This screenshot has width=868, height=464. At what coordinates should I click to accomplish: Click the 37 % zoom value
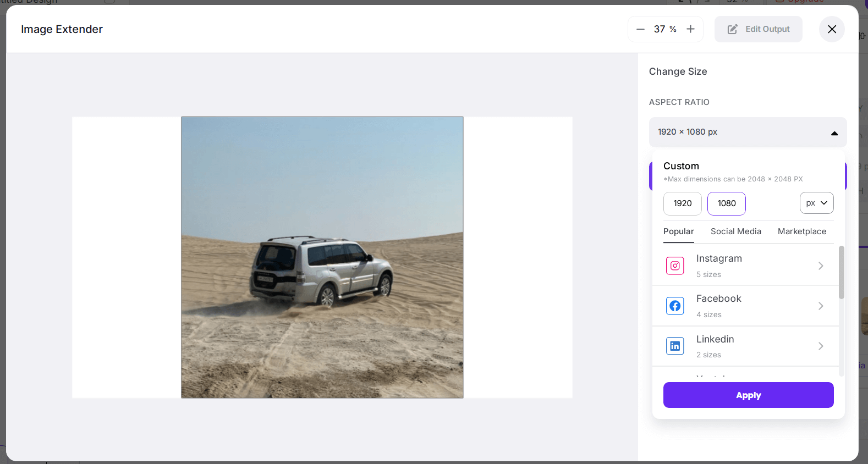point(665,29)
